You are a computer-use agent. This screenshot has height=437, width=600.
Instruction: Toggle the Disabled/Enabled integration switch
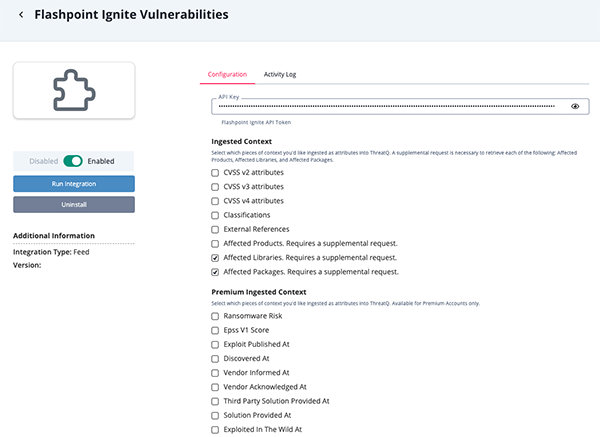[73, 161]
